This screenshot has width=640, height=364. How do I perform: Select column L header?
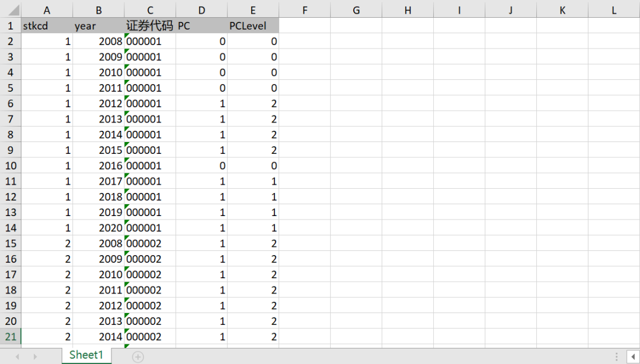(x=613, y=11)
